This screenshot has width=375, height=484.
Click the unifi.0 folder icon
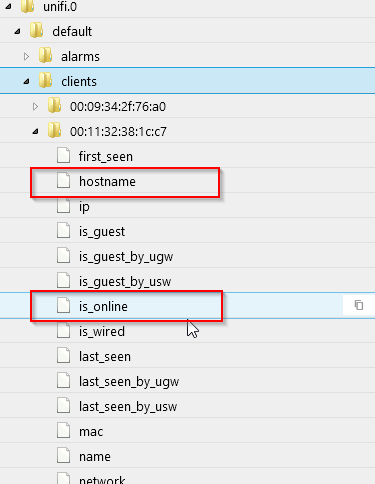pyautogui.click(x=27, y=6)
